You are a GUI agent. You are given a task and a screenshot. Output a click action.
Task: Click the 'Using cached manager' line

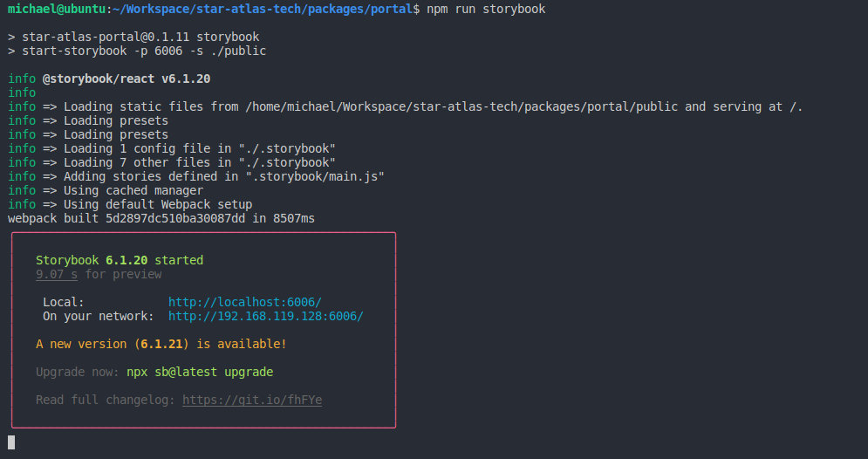[x=106, y=190]
